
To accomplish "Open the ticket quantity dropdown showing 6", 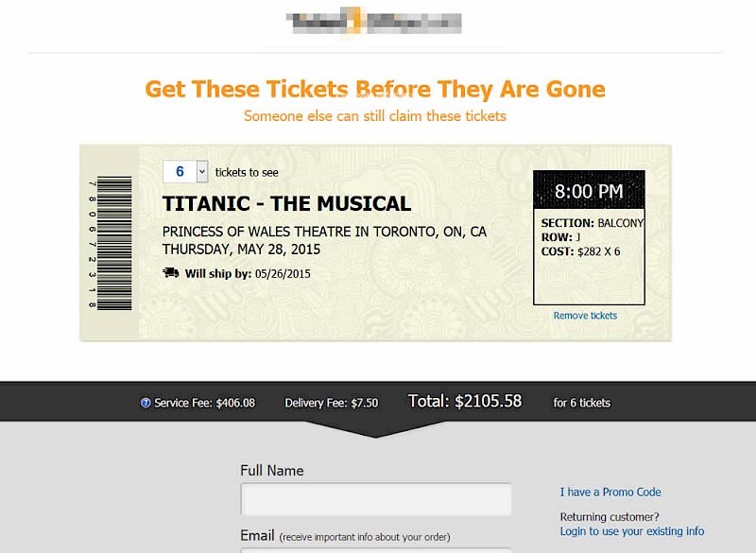I will tap(185, 171).
